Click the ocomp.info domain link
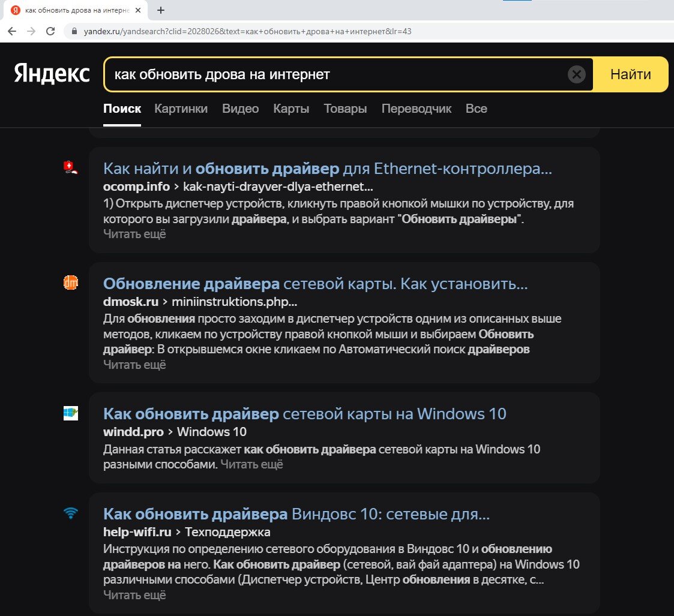 [x=136, y=187]
